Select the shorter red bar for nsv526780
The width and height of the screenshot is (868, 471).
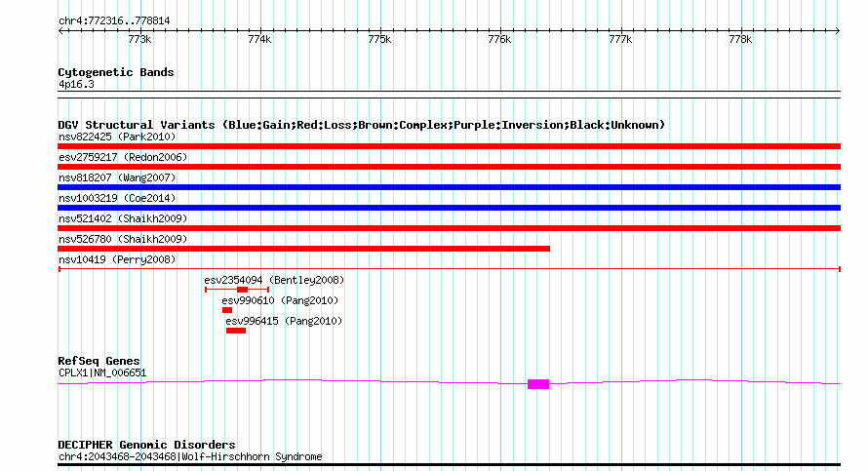coord(304,249)
